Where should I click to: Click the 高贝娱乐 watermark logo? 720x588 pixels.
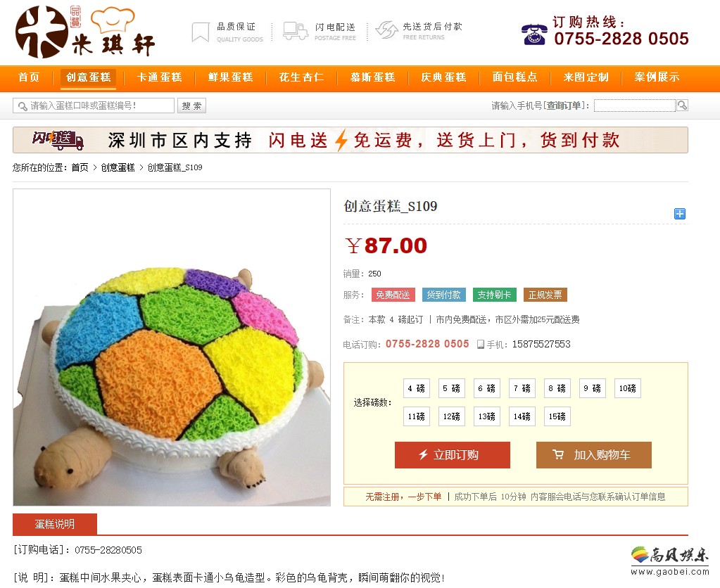(x=669, y=561)
